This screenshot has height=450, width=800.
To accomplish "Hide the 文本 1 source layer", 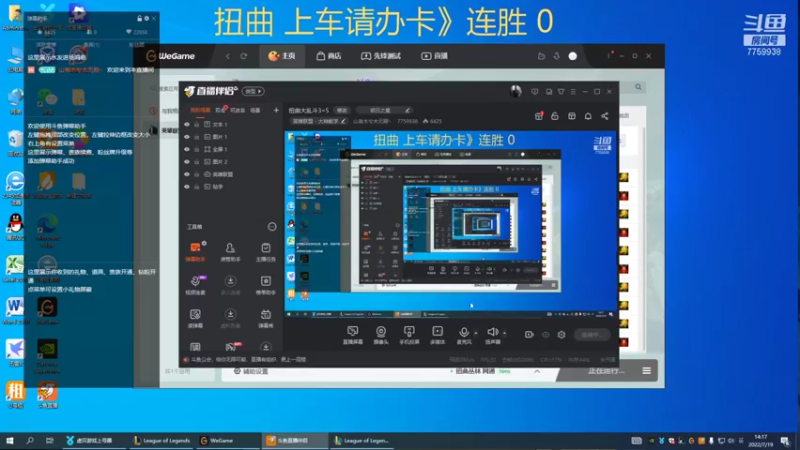I will click(x=187, y=124).
